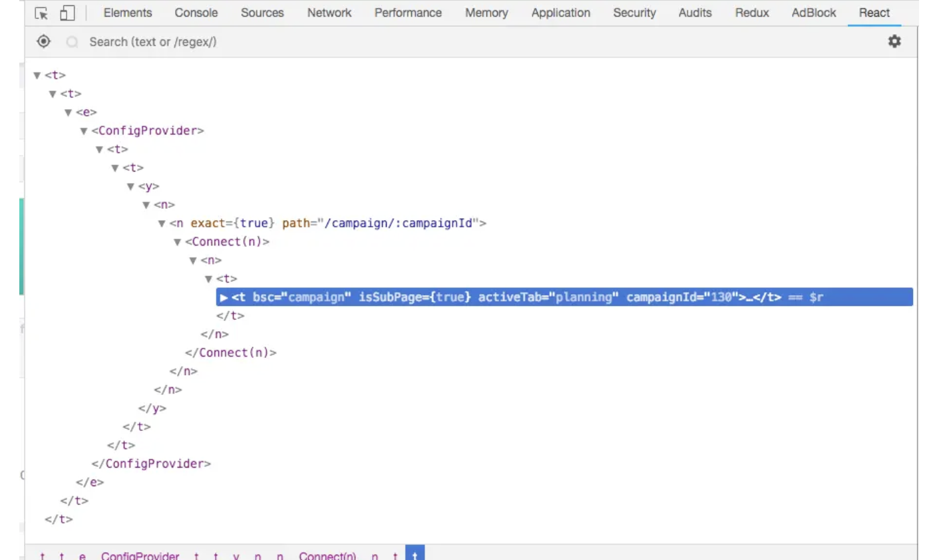Open the React DevTools settings gear

[894, 41]
